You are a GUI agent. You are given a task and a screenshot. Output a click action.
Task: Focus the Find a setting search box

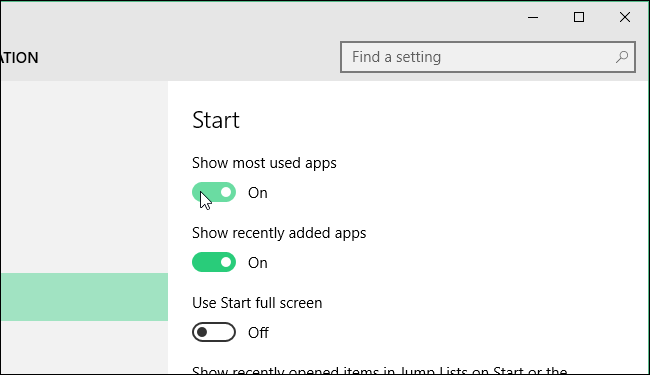pyautogui.click(x=488, y=57)
